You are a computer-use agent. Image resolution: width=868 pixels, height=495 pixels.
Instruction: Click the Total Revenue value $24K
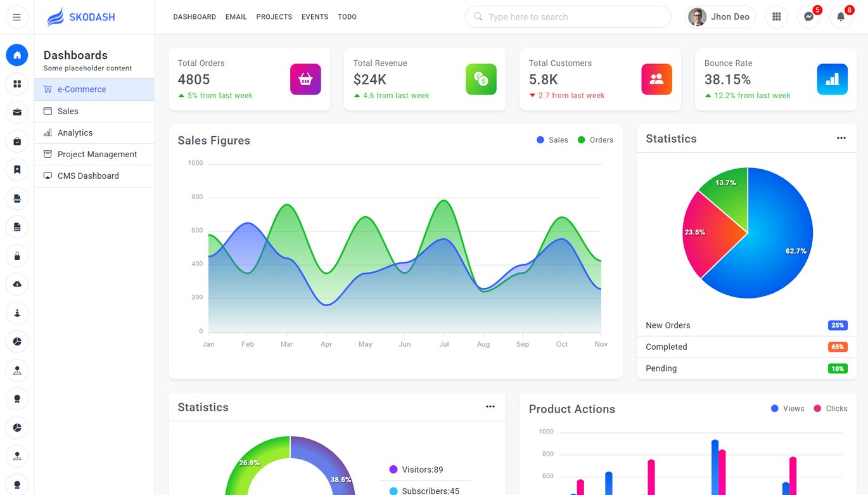click(370, 79)
